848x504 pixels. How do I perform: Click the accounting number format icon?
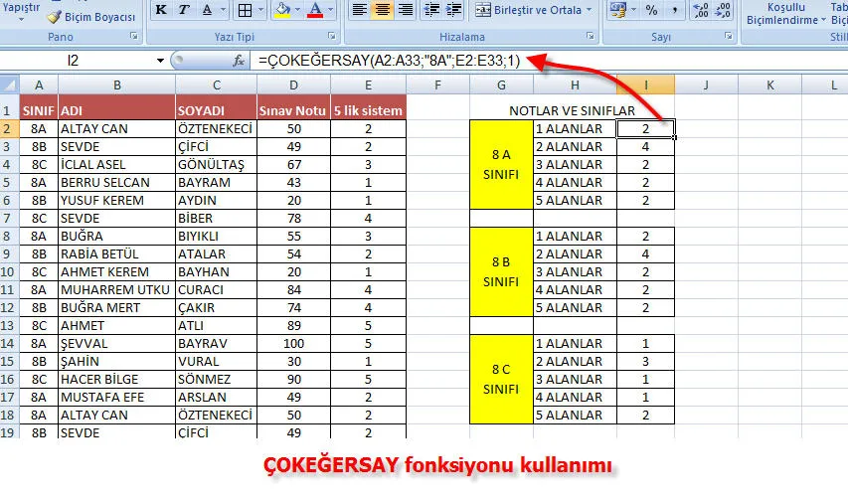pos(617,11)
